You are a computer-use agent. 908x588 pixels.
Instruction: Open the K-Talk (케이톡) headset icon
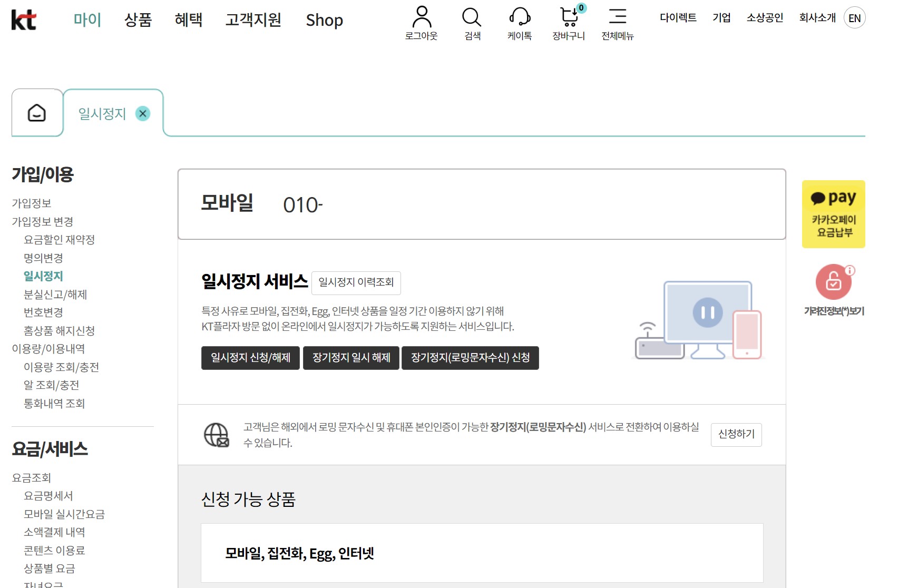click(x=520, y=23)
